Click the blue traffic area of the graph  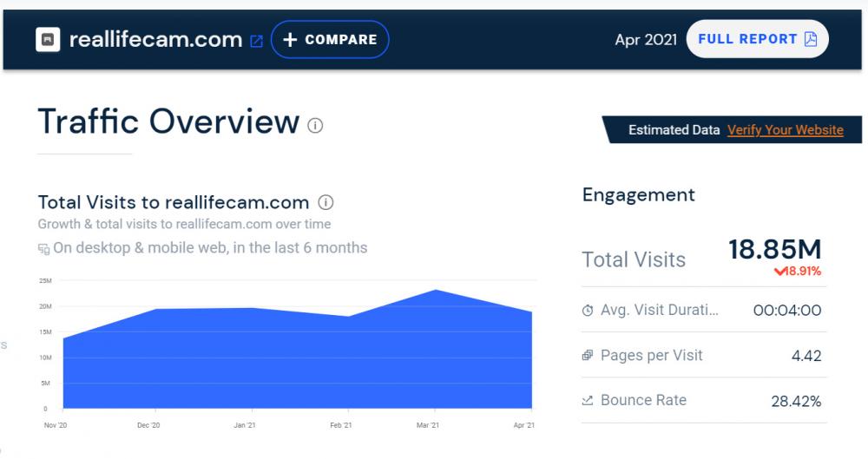click(x=295, y=364)
